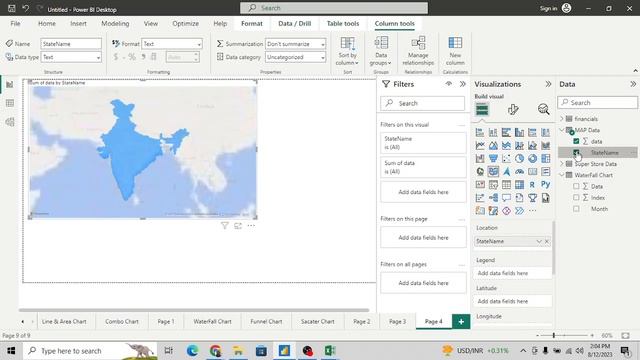Open the Table tools ribbon tab
Screen dimensions: 640x360
343,24
